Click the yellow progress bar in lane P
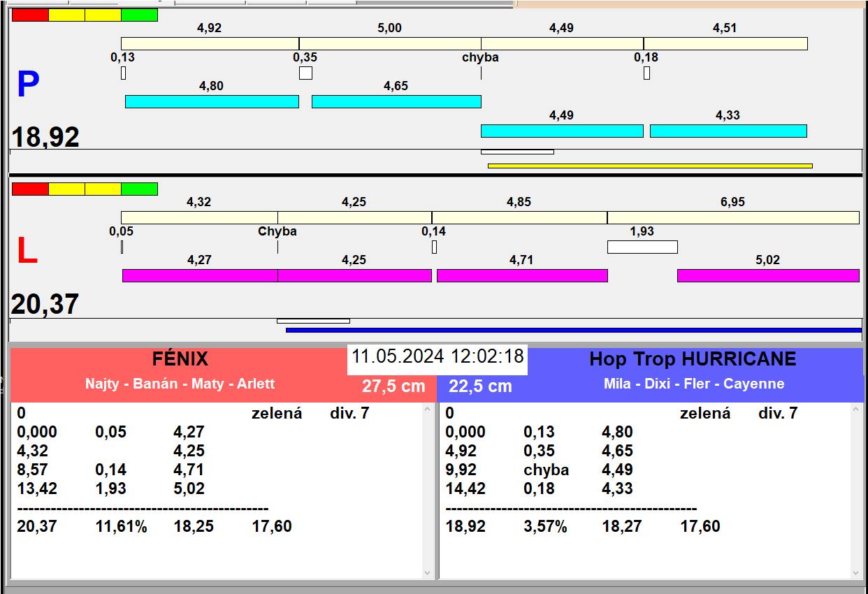This screenshot has height=594, width=868. pos(649,166)
